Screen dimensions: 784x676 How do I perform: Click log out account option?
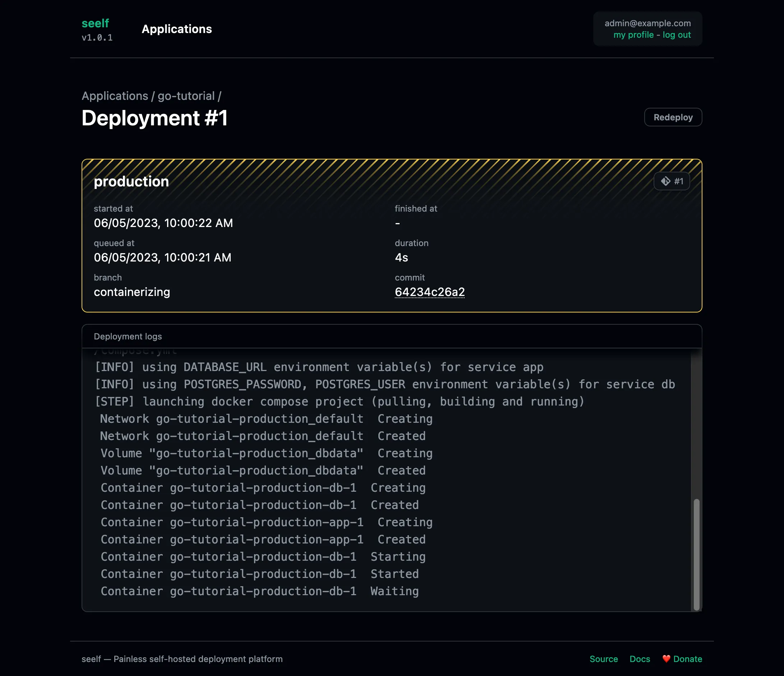click(677, 35)
